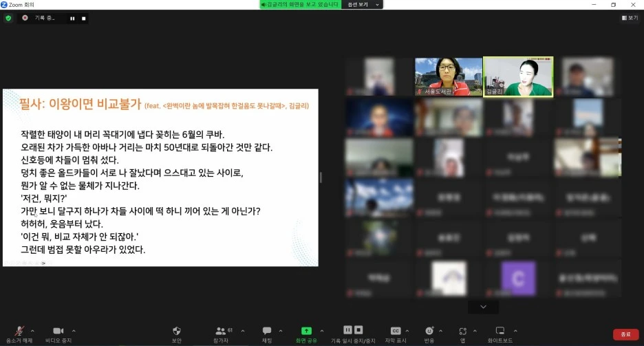This screenshot has height=346, width=644.
Task: Open Apps (앱) icon
Action: click(x=463, y=331)
